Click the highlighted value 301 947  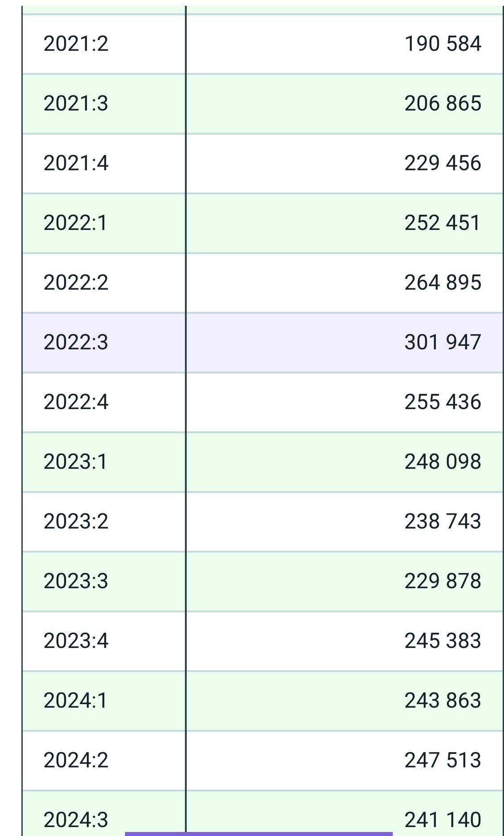(x=443, y=342)
